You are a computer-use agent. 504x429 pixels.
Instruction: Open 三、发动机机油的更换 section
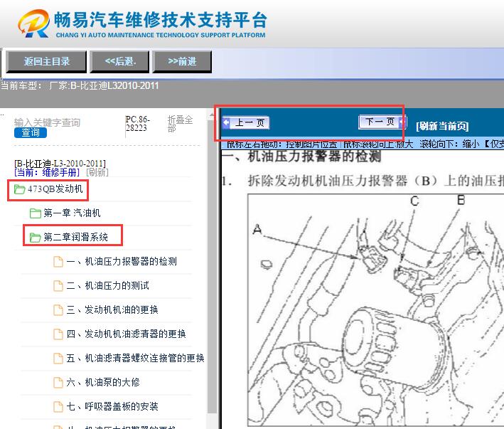click(112, 309)
